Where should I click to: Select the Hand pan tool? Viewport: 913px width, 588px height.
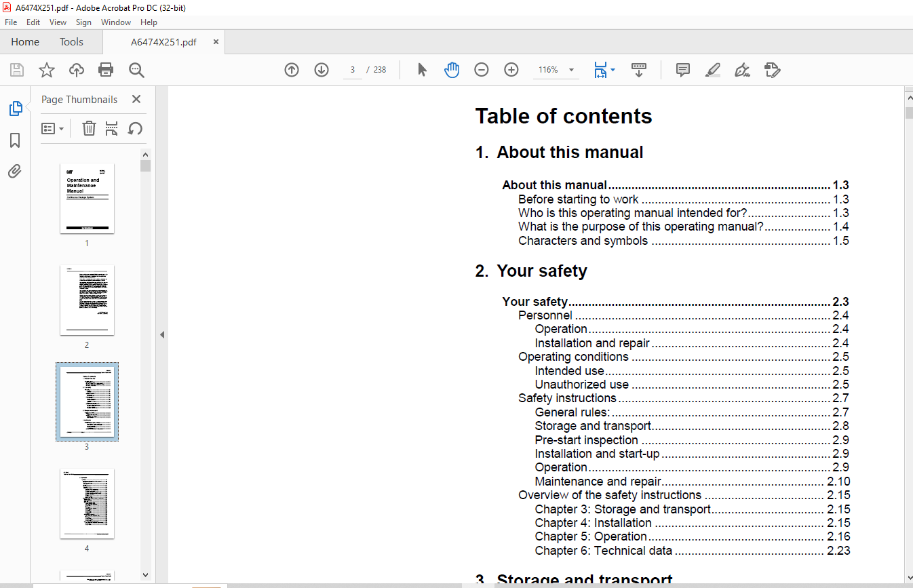coord(452,70)
